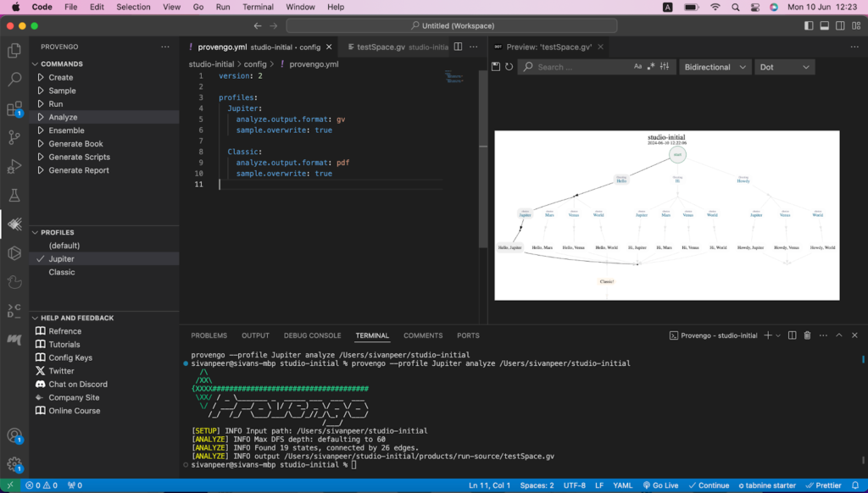Image resolution: width=868 pixels, height=493 pixels.
Task: Toggle Match Case in preview search
Action: coord(637,66)
